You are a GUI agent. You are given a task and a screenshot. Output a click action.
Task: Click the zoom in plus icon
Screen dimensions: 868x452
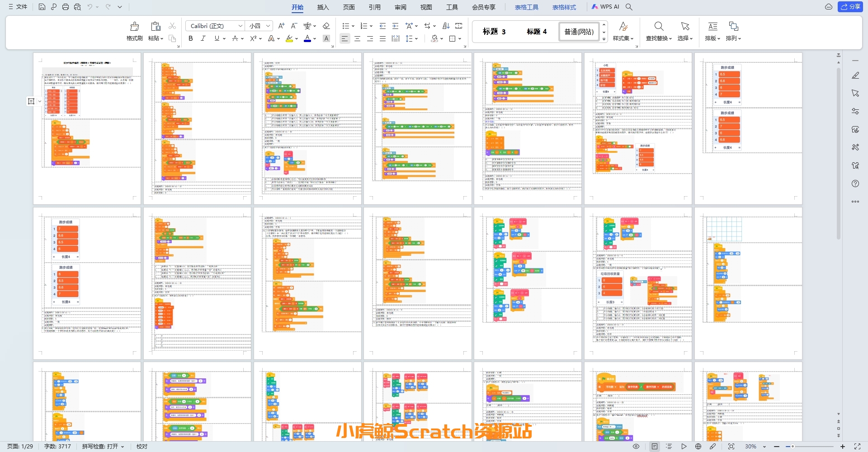[843, 447]
